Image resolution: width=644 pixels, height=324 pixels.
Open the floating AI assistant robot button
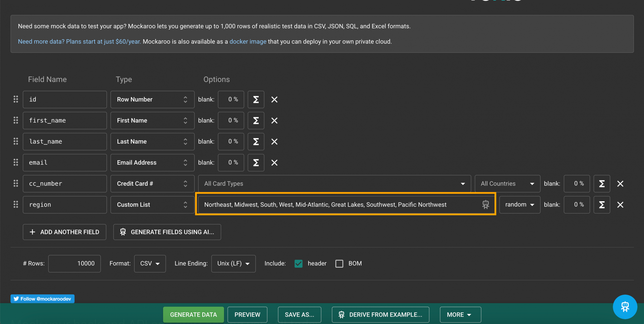click(x=625, y=307)
